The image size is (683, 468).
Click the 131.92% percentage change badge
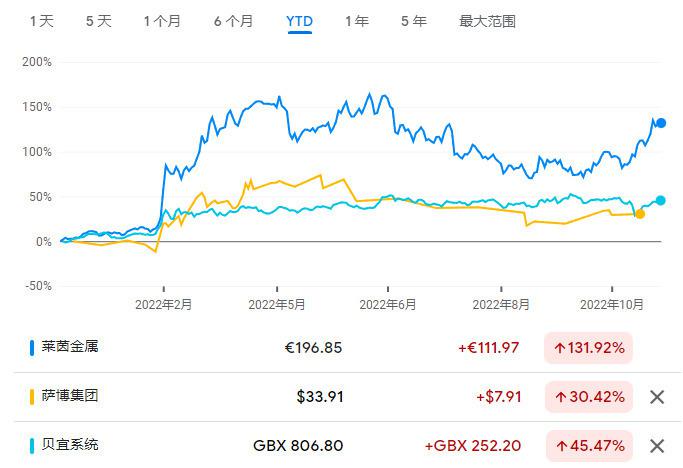(588, 348)
